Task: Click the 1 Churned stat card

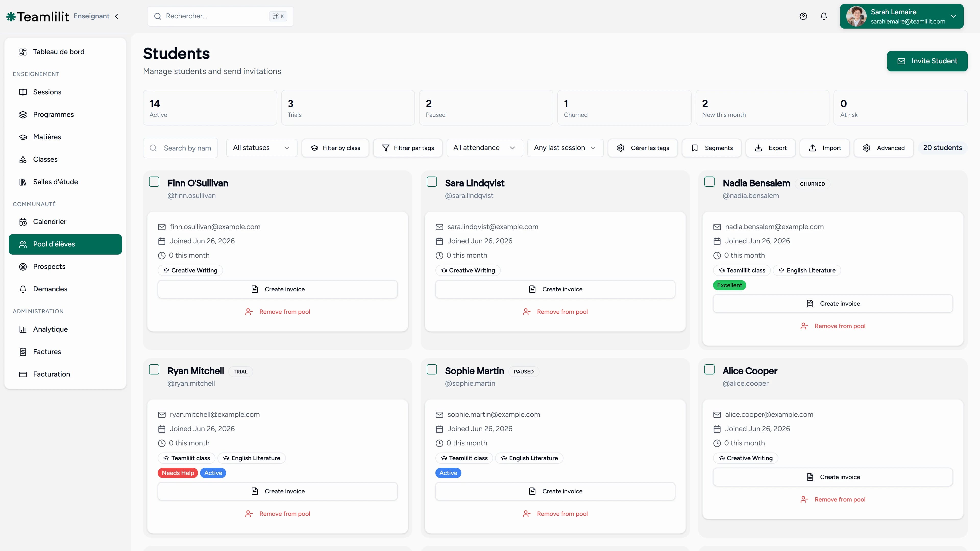Action: point(624,108)
